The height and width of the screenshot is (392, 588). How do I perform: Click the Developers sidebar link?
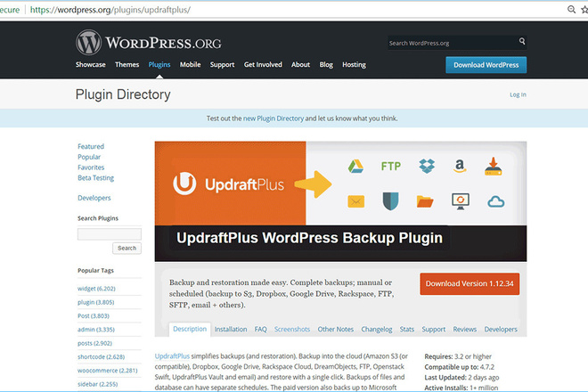click(x=94, y=198)
